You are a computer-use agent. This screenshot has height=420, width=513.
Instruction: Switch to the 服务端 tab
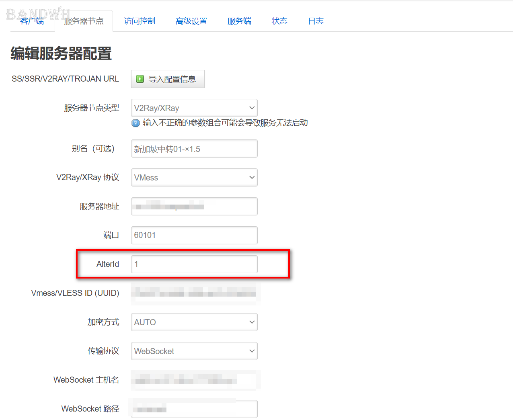(239, 21)
